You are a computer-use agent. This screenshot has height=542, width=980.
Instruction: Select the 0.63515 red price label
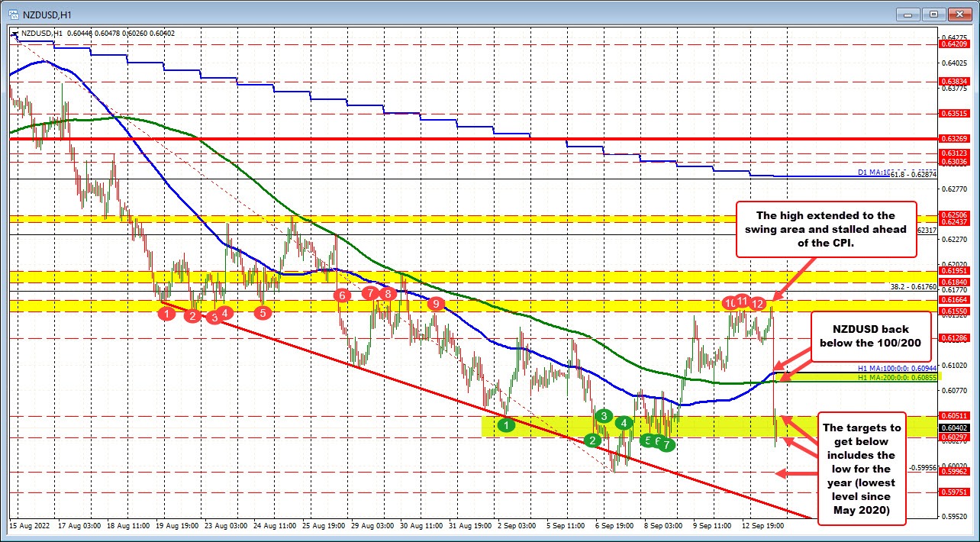953,113
